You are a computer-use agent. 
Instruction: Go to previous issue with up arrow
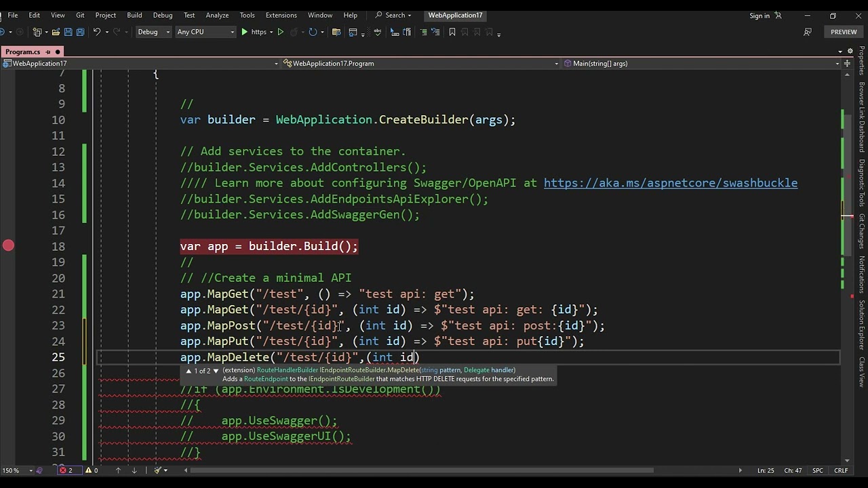pyautogui.click(x=118, y=470)
